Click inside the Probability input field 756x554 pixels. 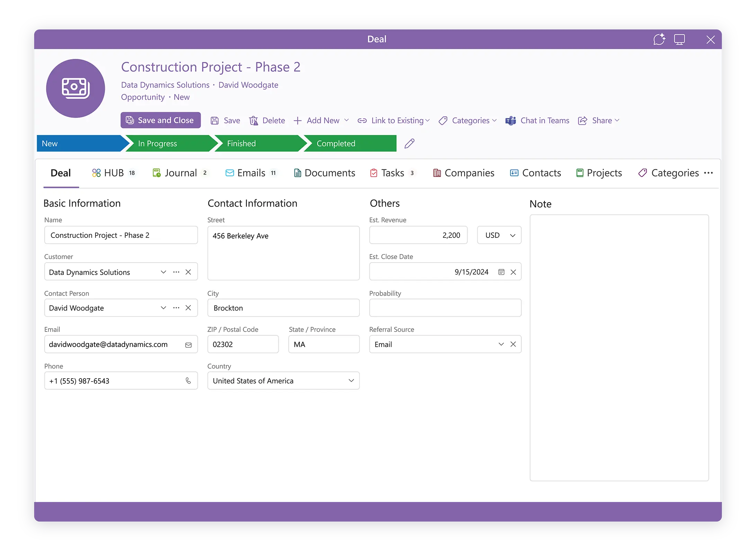(445, 307)
